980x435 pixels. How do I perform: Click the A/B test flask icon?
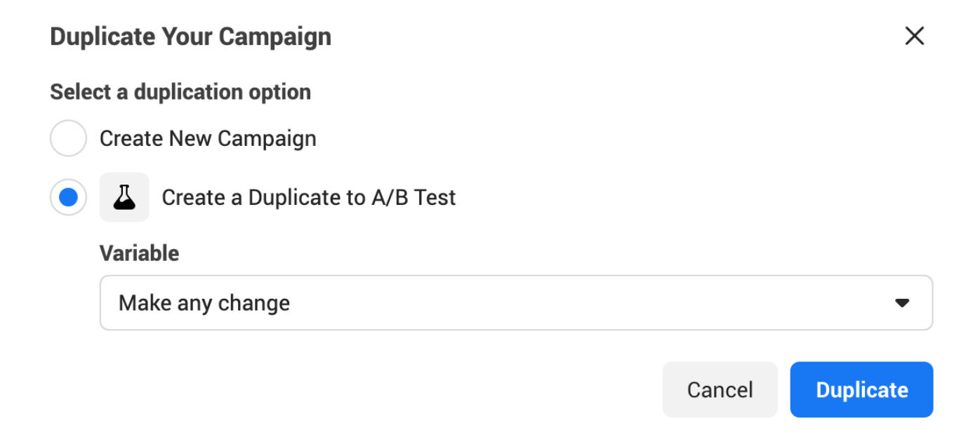click(124, 198)
